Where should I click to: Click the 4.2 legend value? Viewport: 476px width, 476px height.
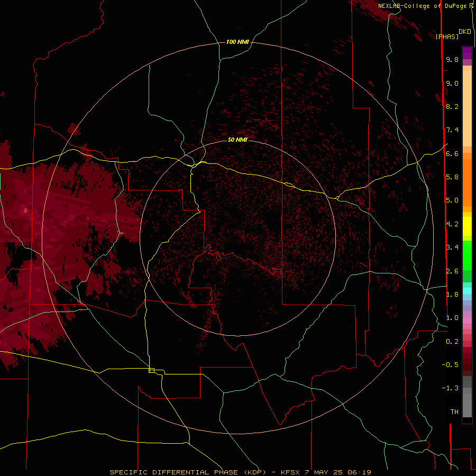(x=452, y=224)
